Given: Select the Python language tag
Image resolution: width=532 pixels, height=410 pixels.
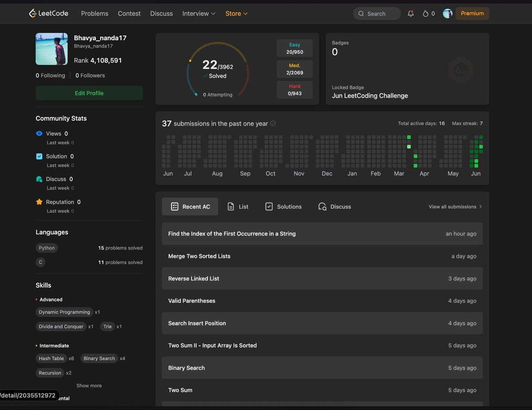Looking at the screenshot, I should click(47, 248).
